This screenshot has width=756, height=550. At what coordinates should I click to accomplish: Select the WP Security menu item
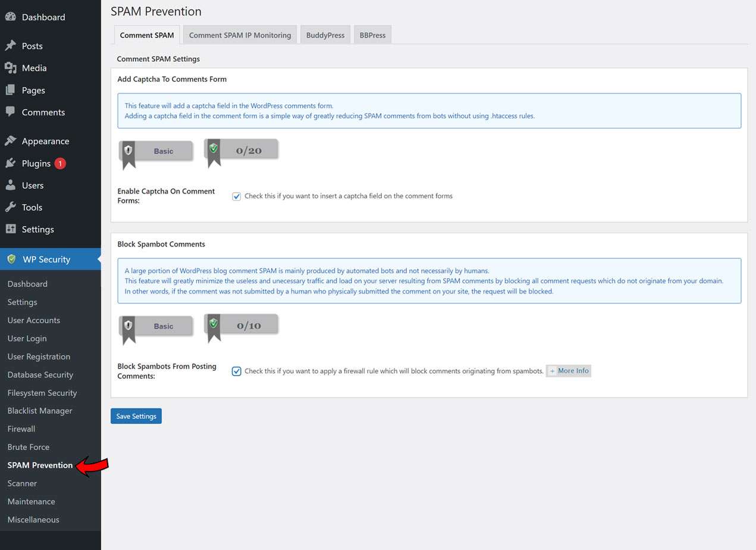click(51, 259)
